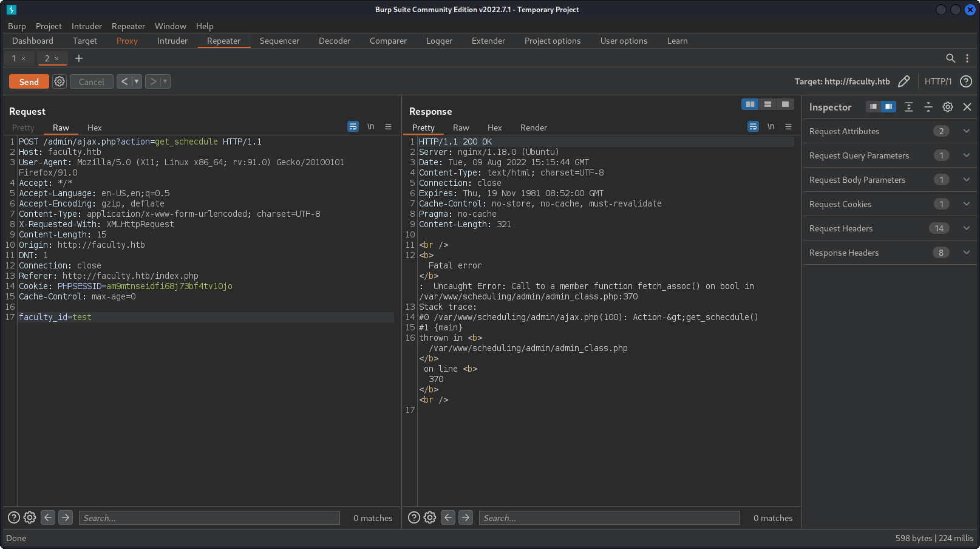This screenshot has height=549, width=980.
Task: Open request search settings gear
Action: pos(30,517)
